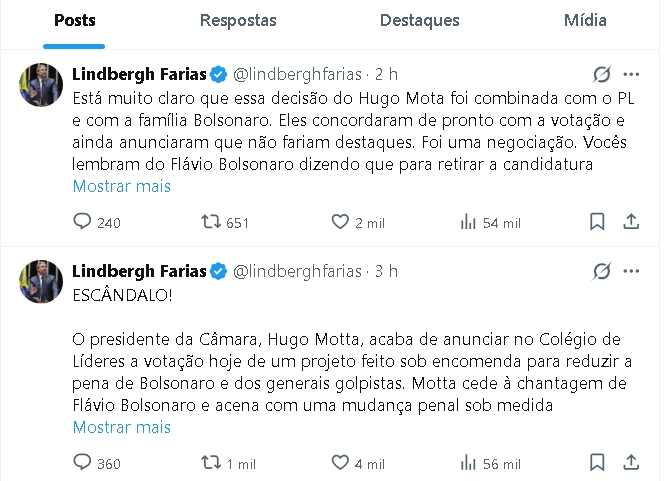The width and height of the screenshot is (668, 481).
Task: Like the ESCÂNDALO post with 4 mil likes
Action: click(x=340, y=464)
